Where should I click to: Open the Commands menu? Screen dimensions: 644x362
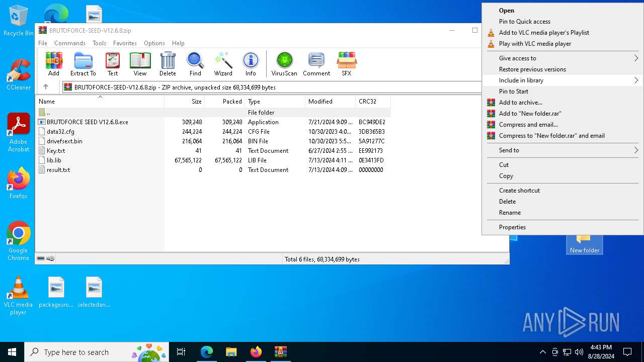[70, 43]
